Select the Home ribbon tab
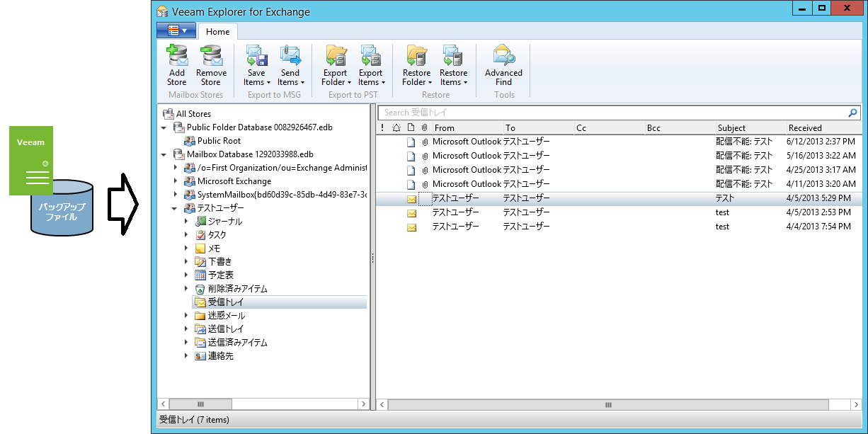868x434 pixels. 217,31
